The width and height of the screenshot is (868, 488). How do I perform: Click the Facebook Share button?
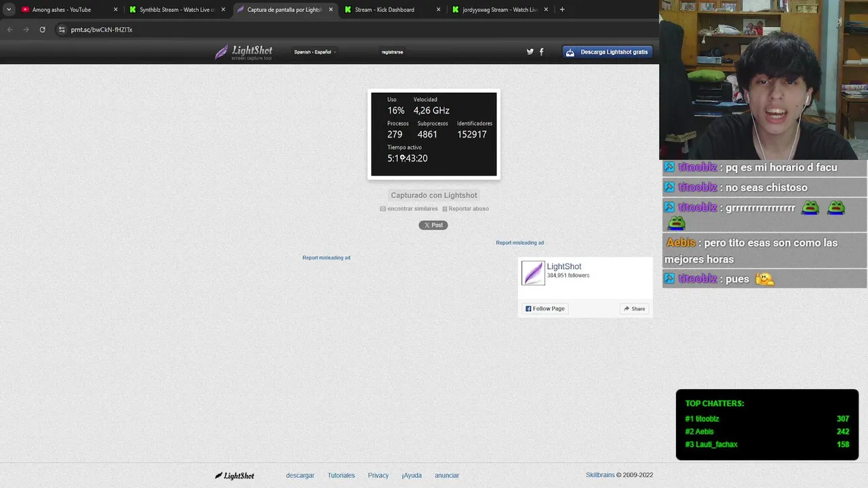634,308
